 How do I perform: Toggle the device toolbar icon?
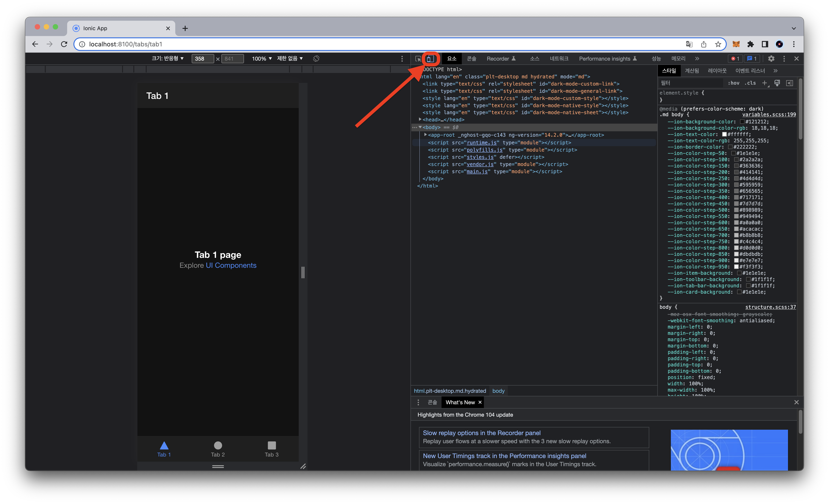tap(430, 59)
